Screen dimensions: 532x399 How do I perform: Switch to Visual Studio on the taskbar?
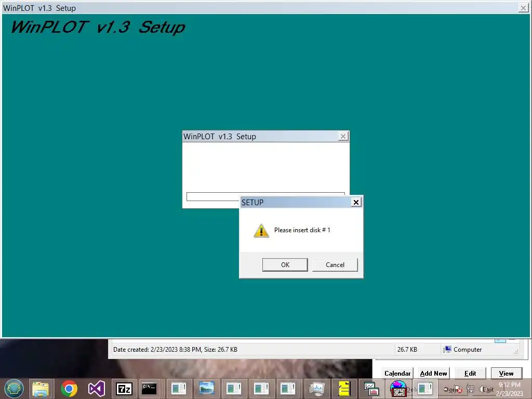[x=96, y=389]
